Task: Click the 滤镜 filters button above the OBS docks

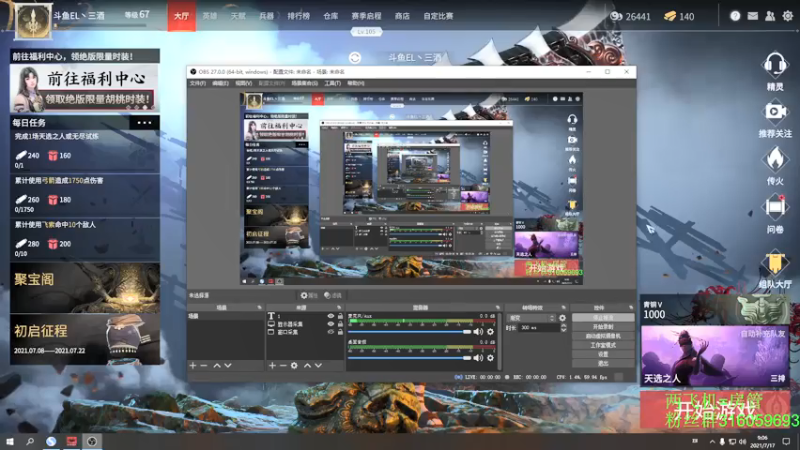Action: pyautogui.click(x=333, y=295)
